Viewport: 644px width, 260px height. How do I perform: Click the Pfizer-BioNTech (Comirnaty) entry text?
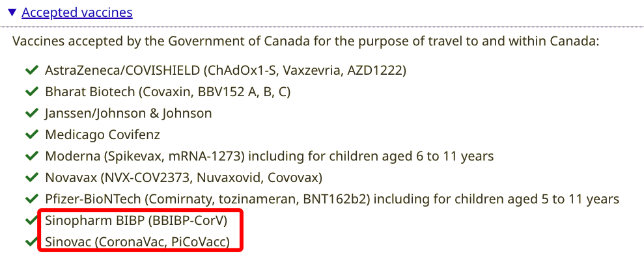click(x=331, y=199)
